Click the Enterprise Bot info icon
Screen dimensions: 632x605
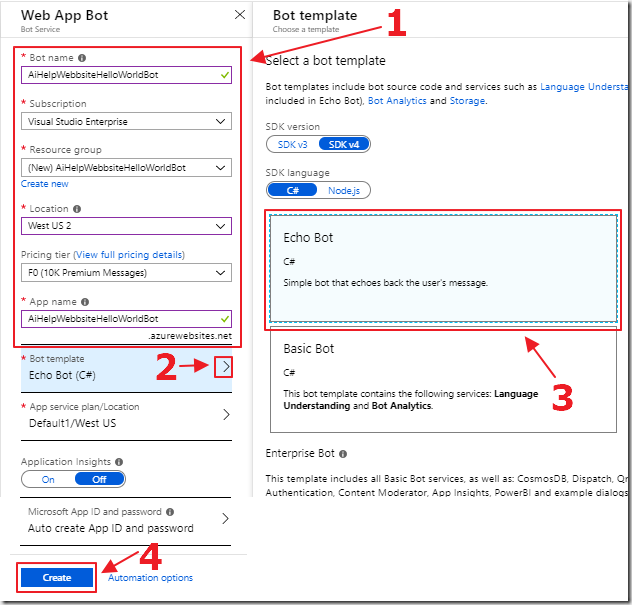(x=343, y=454)
